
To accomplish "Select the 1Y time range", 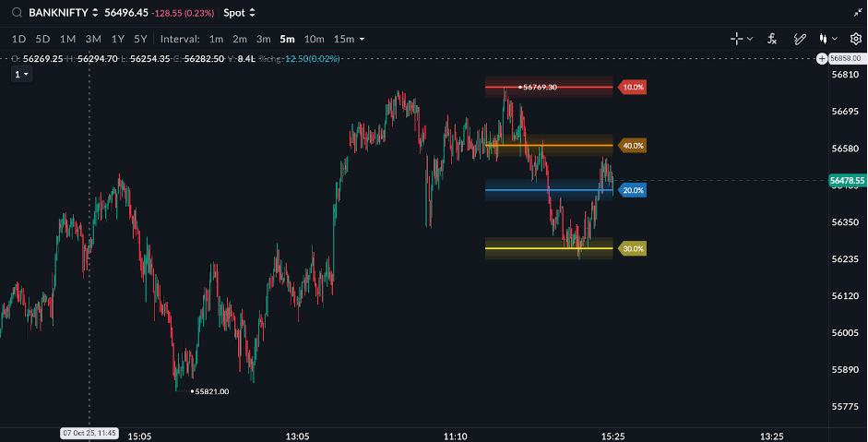I will [117, 39].
